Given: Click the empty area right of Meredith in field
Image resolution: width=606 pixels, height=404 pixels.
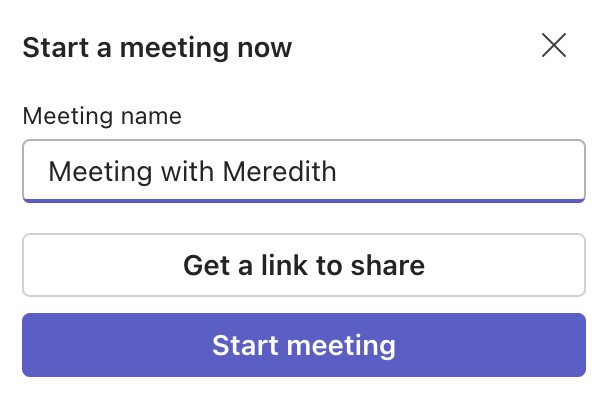Looking at the screenshot, I should coord(460,171).
